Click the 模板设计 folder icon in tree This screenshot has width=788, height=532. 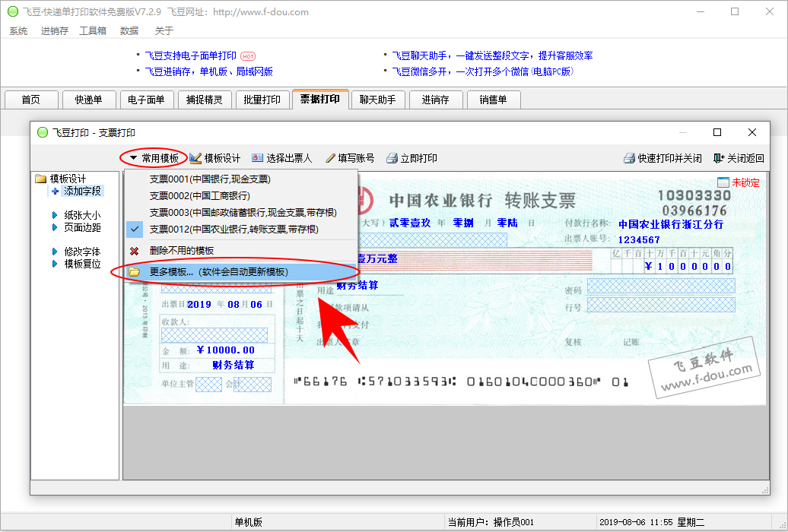41,179
